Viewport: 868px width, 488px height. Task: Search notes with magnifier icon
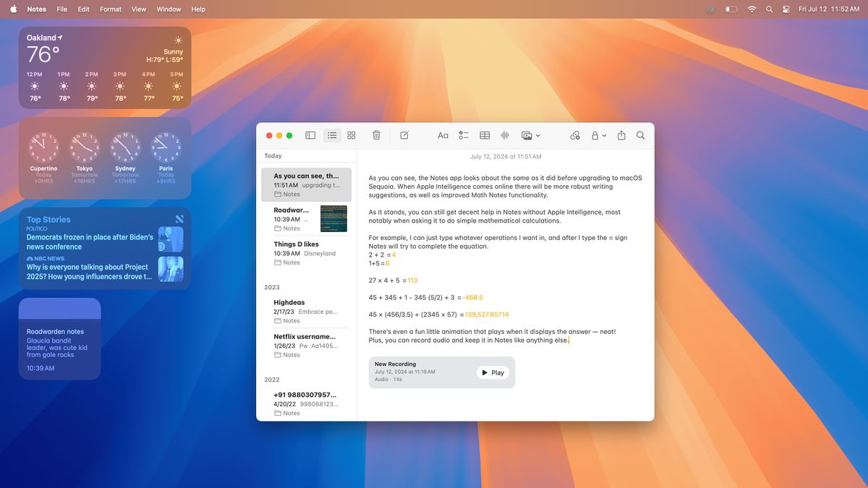(x=641, y=135)
